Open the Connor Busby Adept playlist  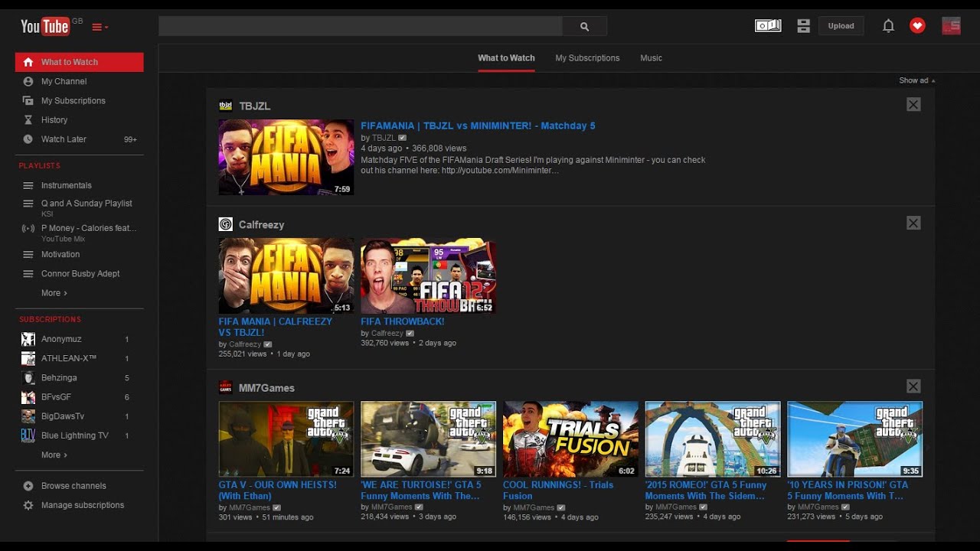click(79, 274)
